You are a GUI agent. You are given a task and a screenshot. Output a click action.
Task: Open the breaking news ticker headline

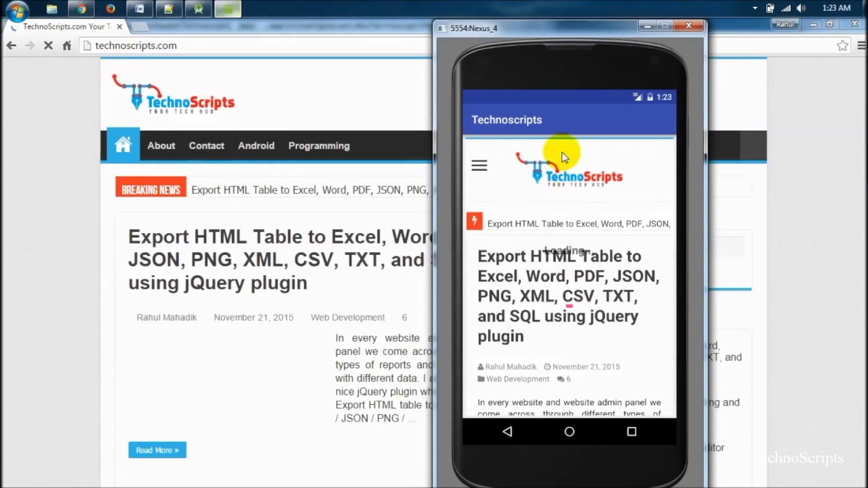click(309, 190)
